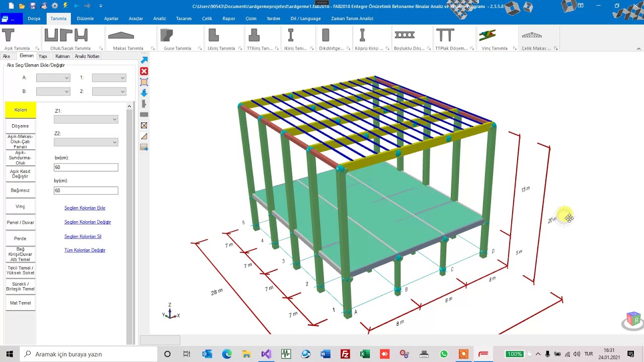Select the Perde element button
644x362 pixels.
[x=20, y=238]
